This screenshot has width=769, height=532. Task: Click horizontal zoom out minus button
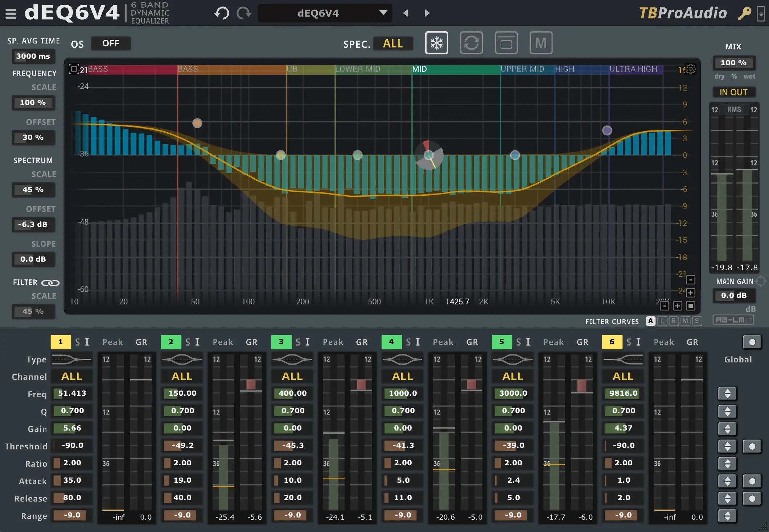click(x=664, y=306)
